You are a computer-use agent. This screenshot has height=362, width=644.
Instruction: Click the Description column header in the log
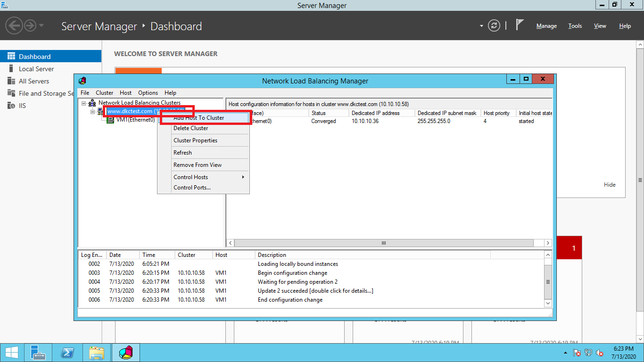point(373,255)
